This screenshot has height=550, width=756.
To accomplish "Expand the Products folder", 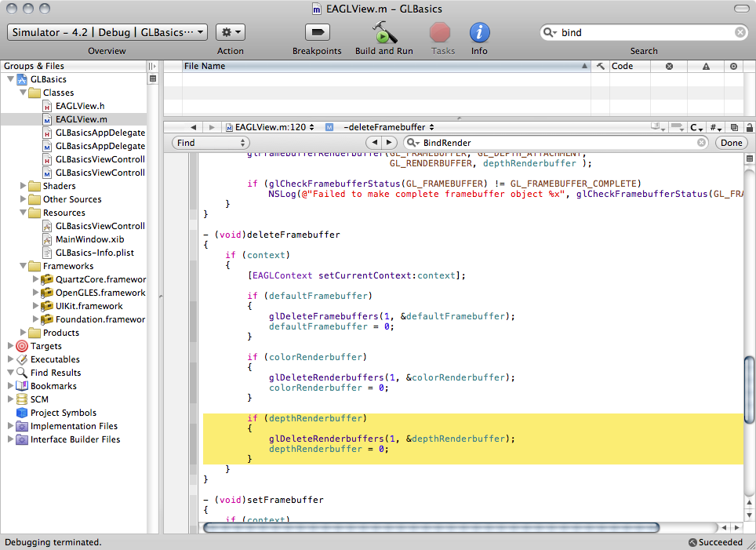I will pos(23,333).
